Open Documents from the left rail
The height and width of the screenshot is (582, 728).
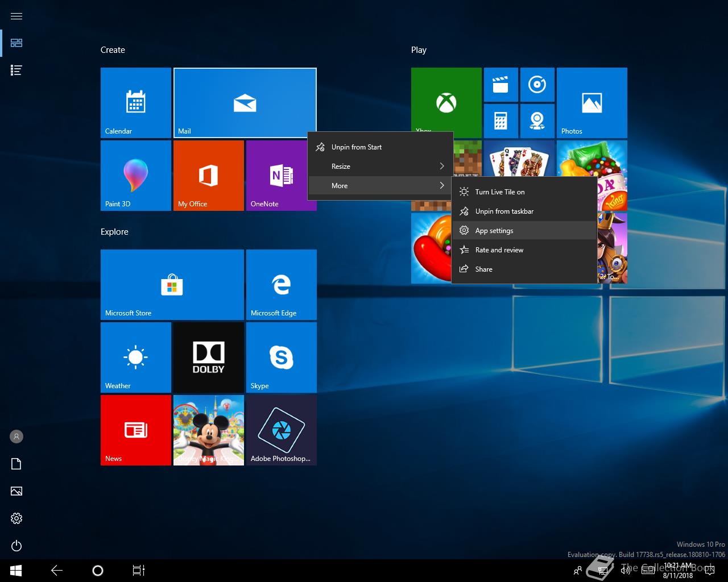pyautogui.click(x=16, y=464)
